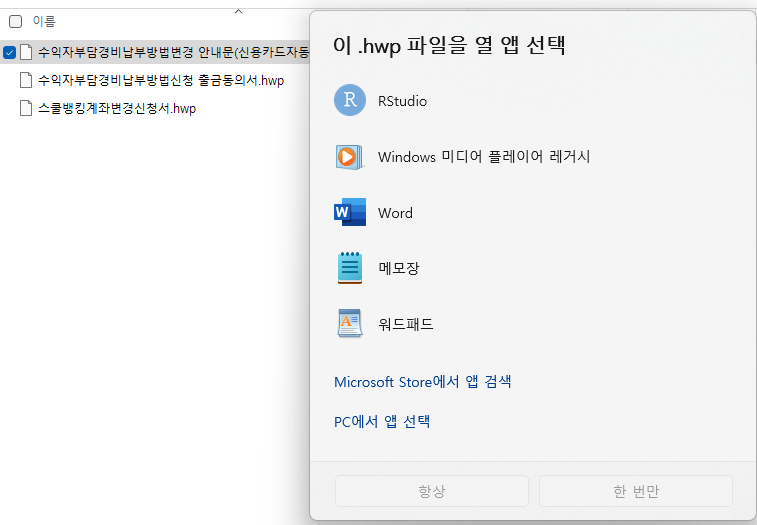Select the 워드패드 text label
The width and height of the screenshot is (757, 525).
click(x=406, y=324)
